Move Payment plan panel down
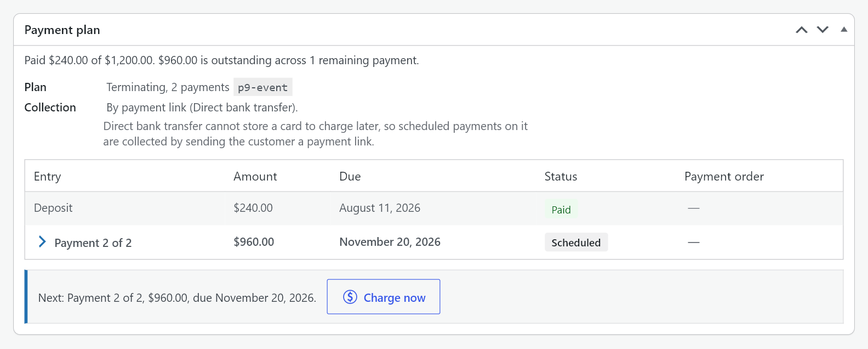 coord(823,30)
